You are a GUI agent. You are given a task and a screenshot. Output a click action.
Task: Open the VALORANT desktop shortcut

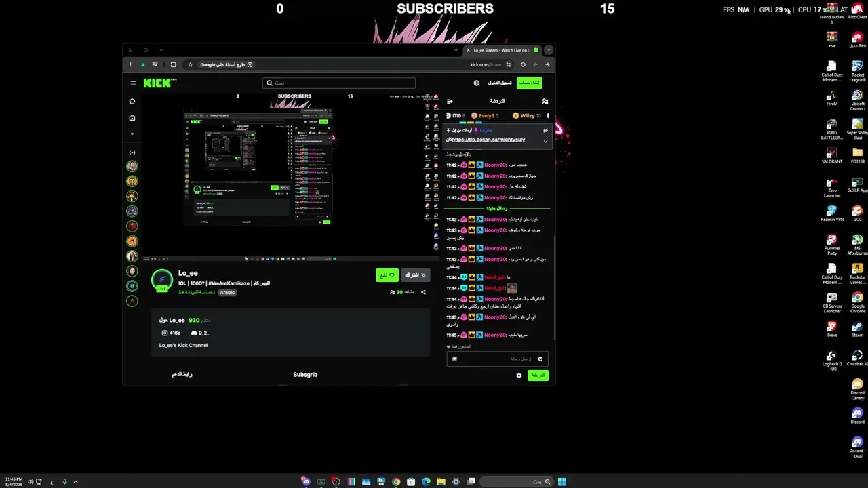pyautogui.click(x=832, y=155)
